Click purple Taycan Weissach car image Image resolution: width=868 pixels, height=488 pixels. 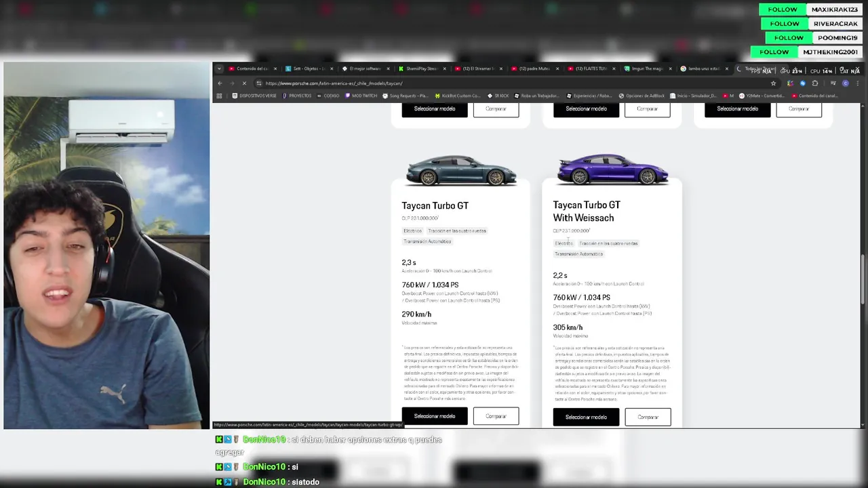point(612,169)
